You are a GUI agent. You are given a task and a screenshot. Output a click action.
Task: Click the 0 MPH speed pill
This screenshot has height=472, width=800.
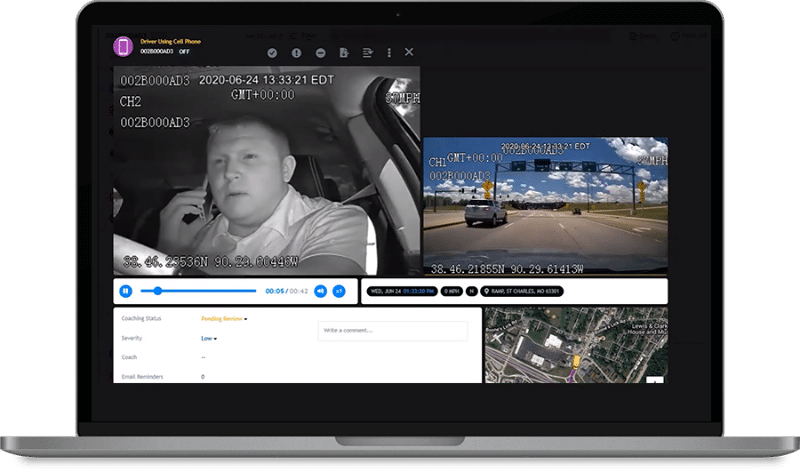(452, 291)
